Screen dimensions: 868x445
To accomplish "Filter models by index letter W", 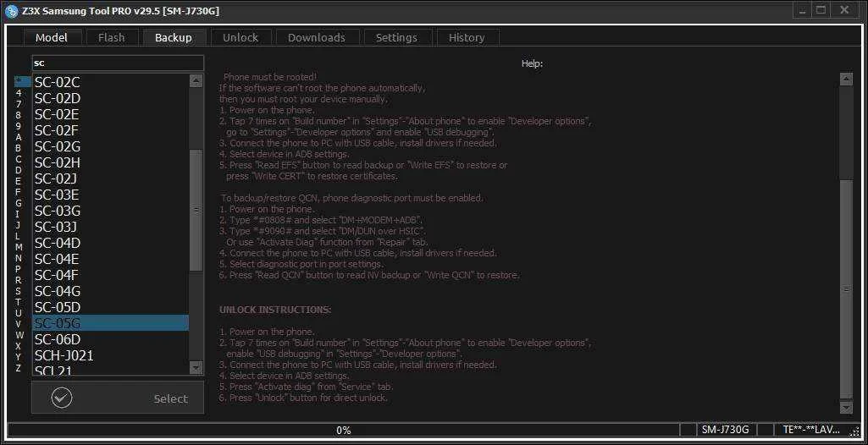I will pyautogui.click(x=19, y=335).
